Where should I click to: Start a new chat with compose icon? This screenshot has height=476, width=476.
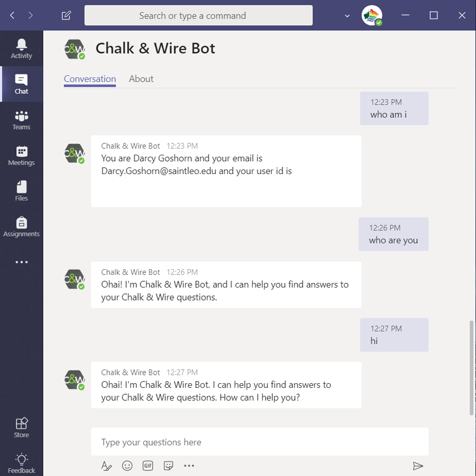66,15
